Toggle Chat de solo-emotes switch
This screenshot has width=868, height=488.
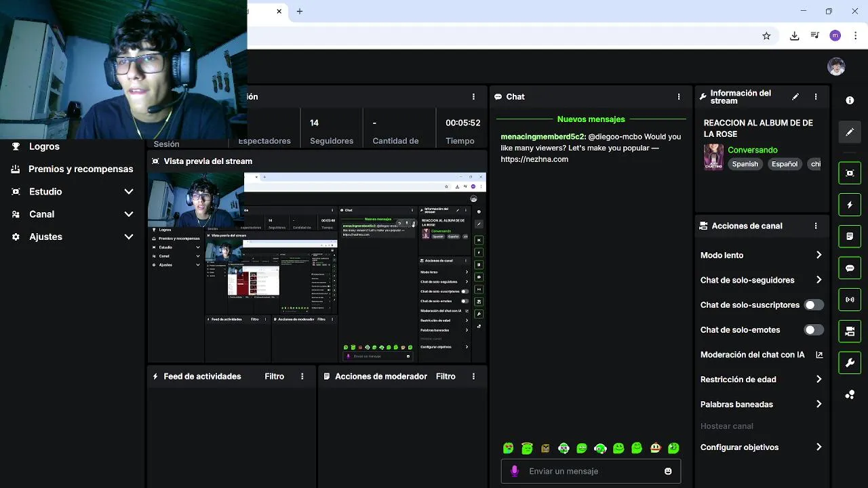[x=814, y=330]
